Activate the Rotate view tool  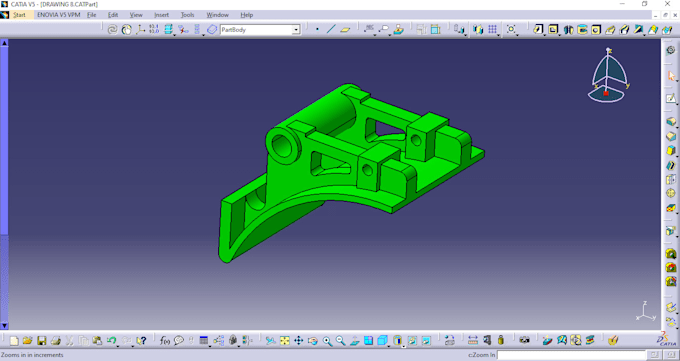coord(313,341)
